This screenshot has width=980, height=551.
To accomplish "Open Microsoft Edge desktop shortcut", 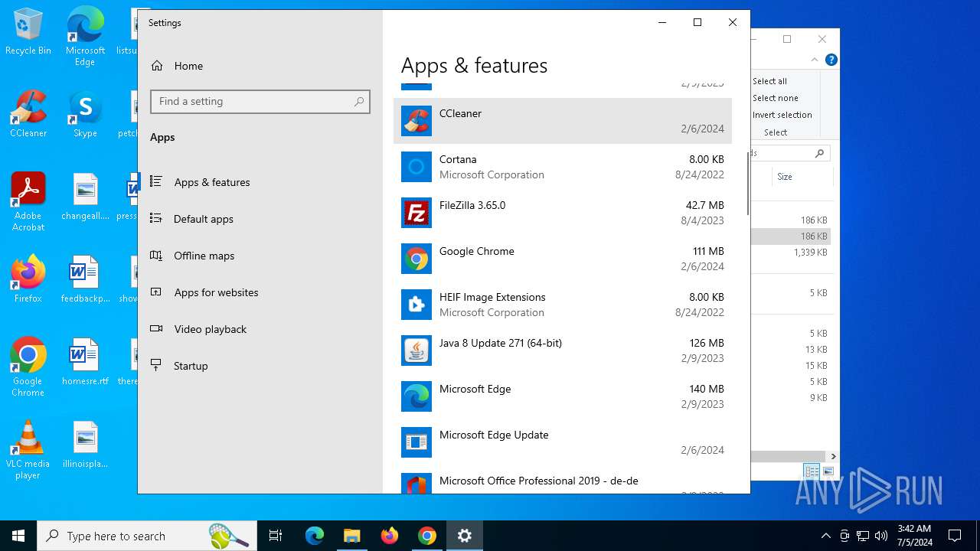I will pos(85,37).
